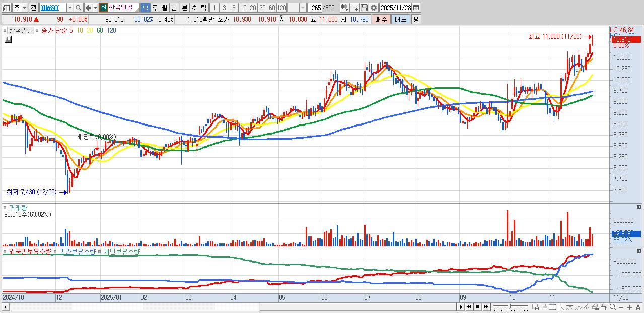This screenshot has width=644, height=313.
Task: Click the indicator add icon after count field
Action: pos(345,8)
